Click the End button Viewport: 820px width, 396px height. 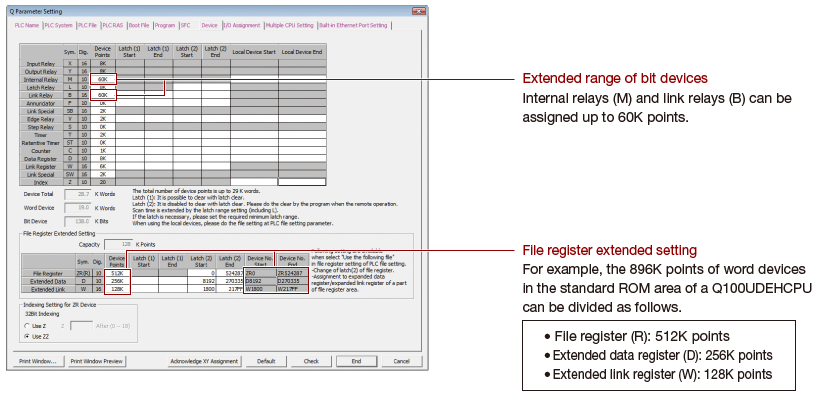point(356,361)
